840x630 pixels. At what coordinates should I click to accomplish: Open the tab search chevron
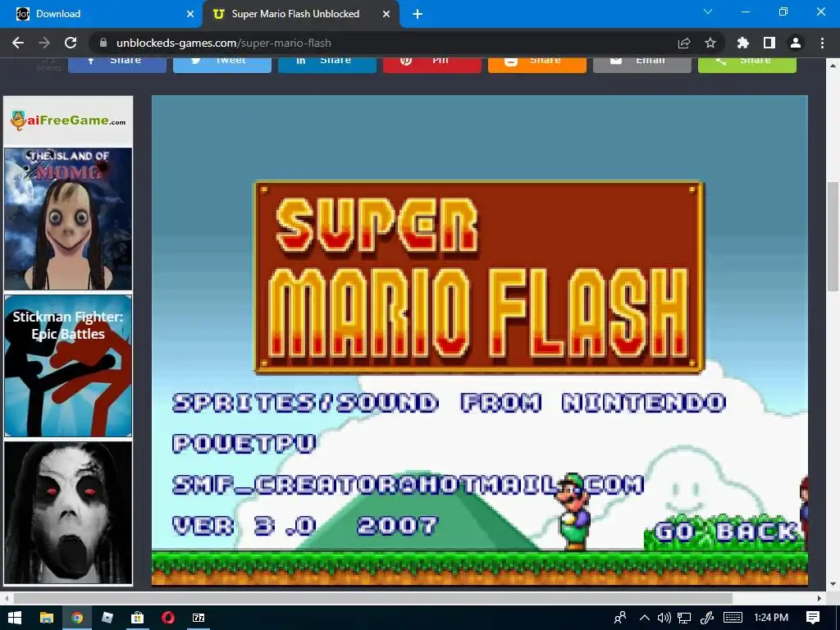pos(708,11)
